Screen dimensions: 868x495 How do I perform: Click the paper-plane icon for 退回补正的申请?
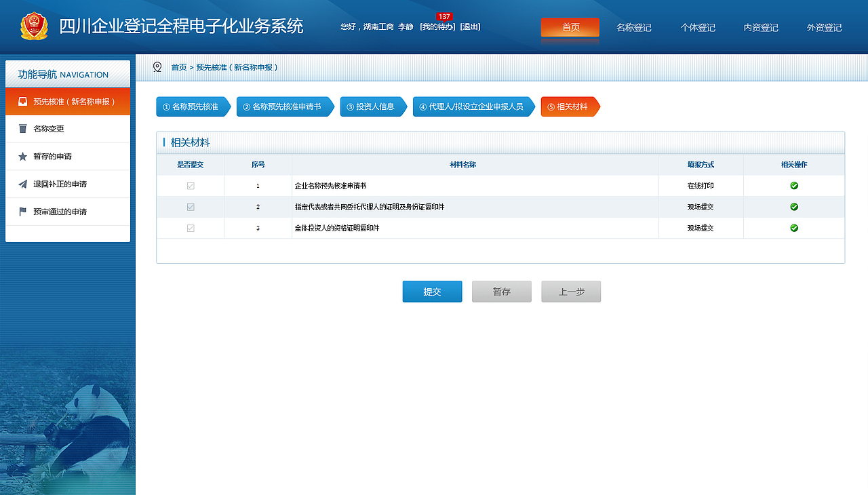pos(22,184)
